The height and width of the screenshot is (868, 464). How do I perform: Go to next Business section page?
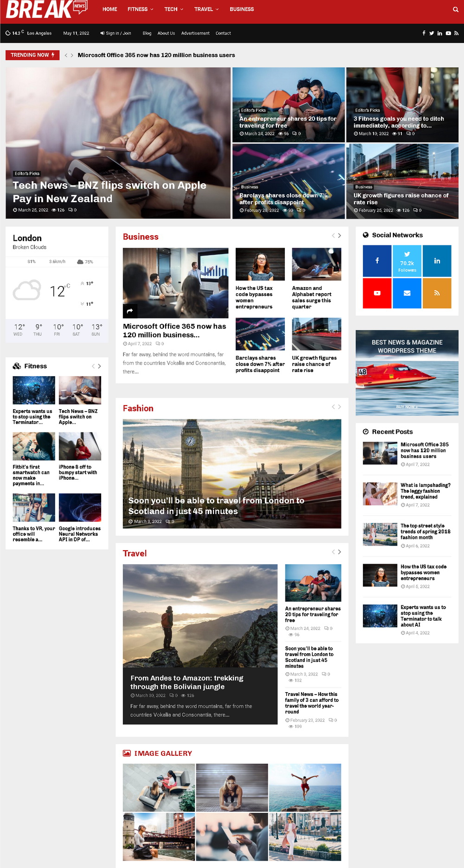340,236
